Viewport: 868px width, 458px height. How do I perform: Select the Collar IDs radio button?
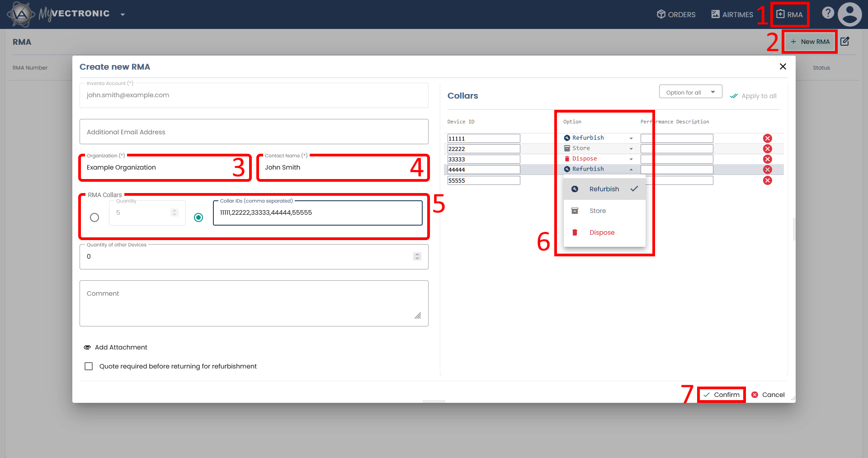[x=198, y=217]
